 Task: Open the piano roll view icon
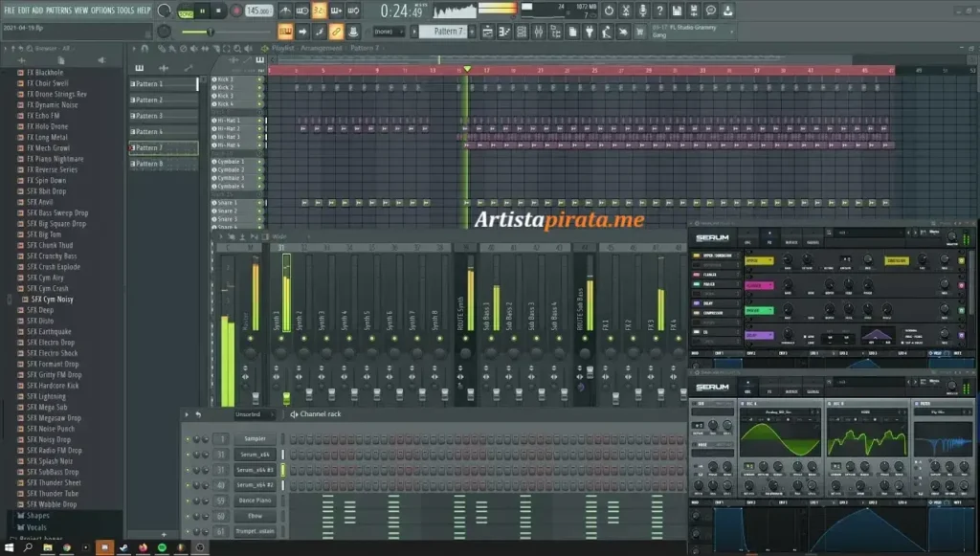[503, 32]
